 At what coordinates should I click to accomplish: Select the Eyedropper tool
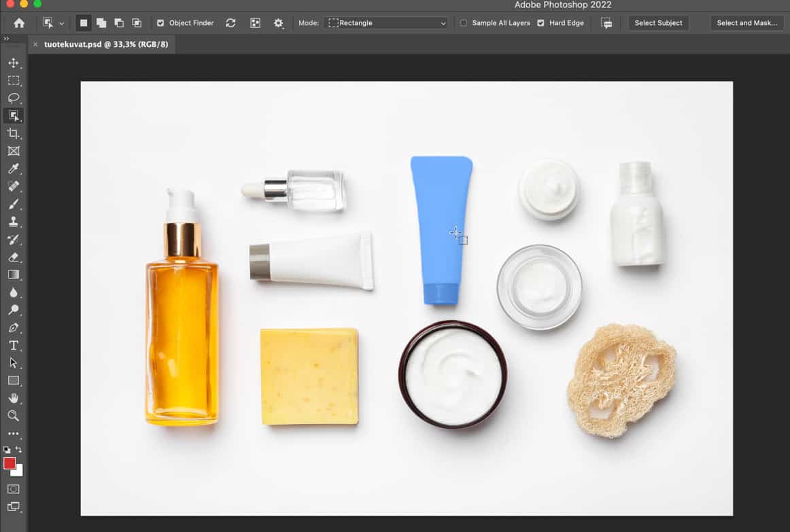pyautogui.click(x=14, y=169)
